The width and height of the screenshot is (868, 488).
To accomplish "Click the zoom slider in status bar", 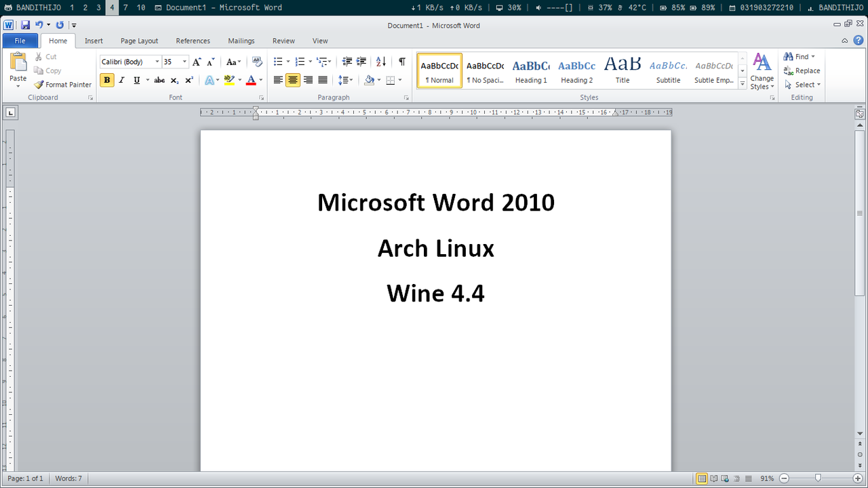I will 818,479.
